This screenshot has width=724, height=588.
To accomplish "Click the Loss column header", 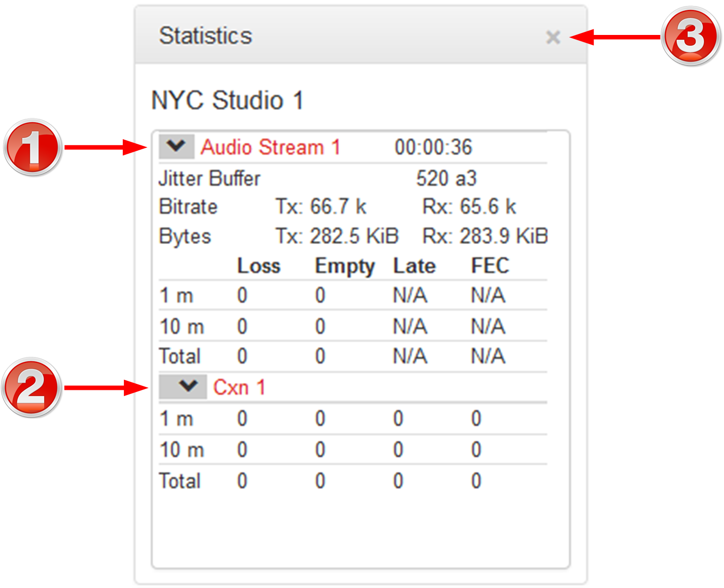I will click(259, 266).
